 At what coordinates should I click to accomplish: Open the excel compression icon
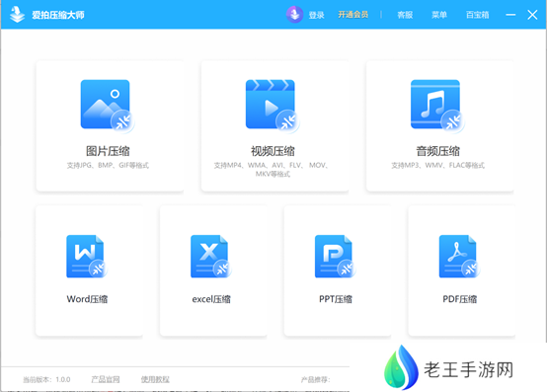coord(210,257)
